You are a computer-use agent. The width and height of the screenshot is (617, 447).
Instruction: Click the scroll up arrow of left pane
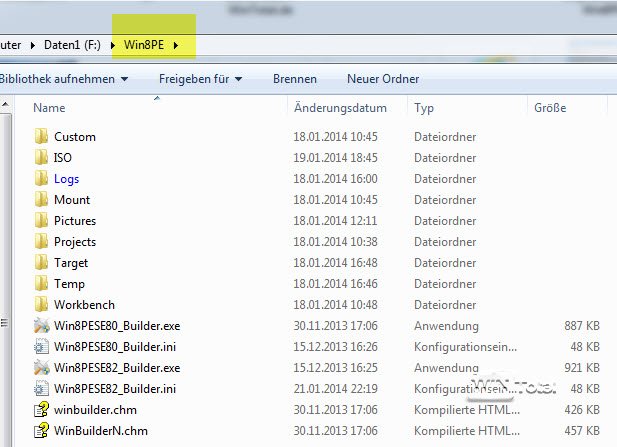5,105
